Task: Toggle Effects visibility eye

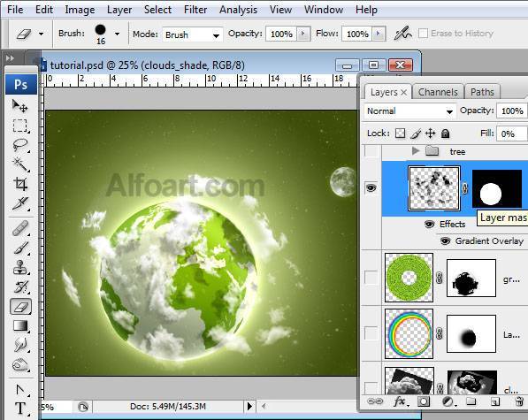Action: click(429, 224)
